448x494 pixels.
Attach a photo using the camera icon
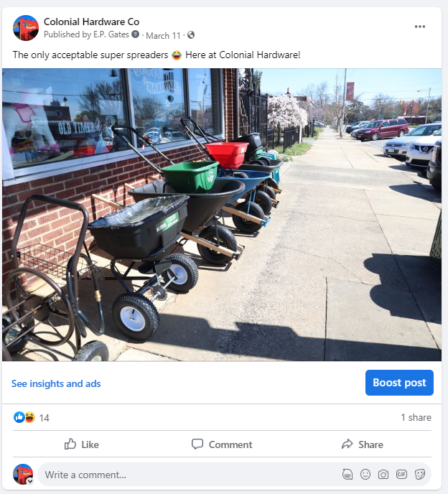383,474
